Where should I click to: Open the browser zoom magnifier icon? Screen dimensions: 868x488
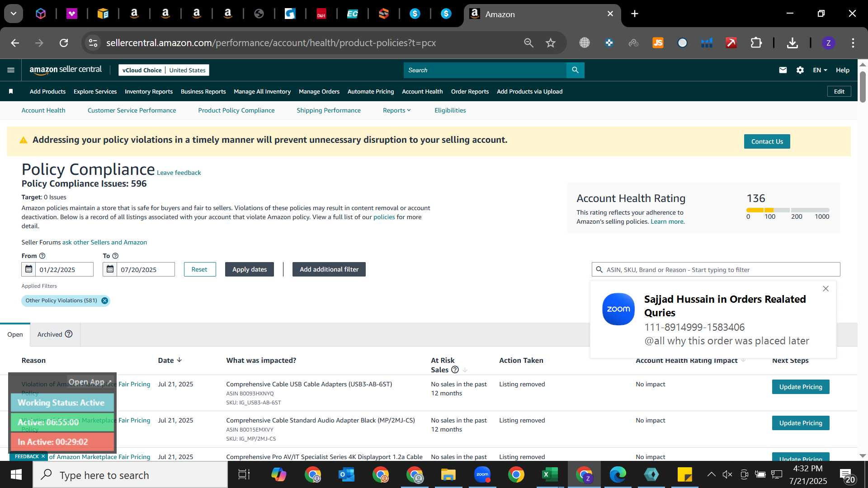[x=528, y=43]
